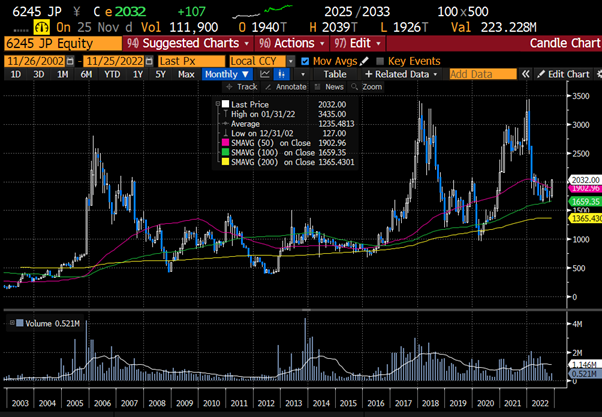The width and height of the screenshot is (602, 417).
Task: Expand the chart type dropdown arrow
Action: (303, 74)
